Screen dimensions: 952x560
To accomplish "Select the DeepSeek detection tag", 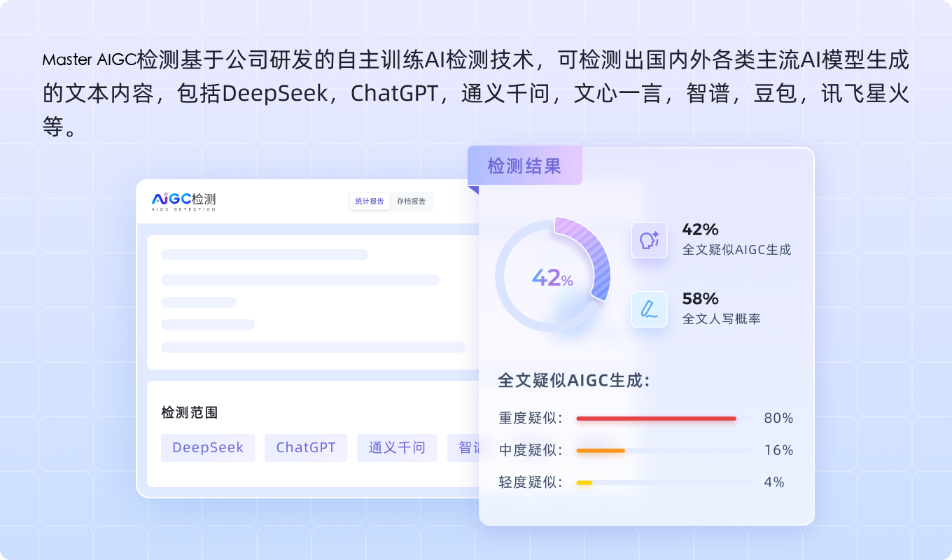I will click(208, 448).
